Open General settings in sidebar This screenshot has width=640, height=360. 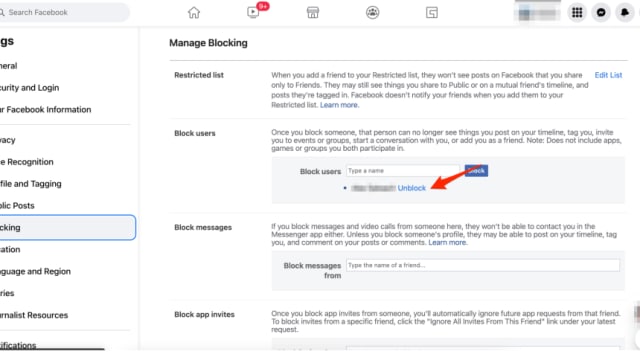(x=9, y=66)
